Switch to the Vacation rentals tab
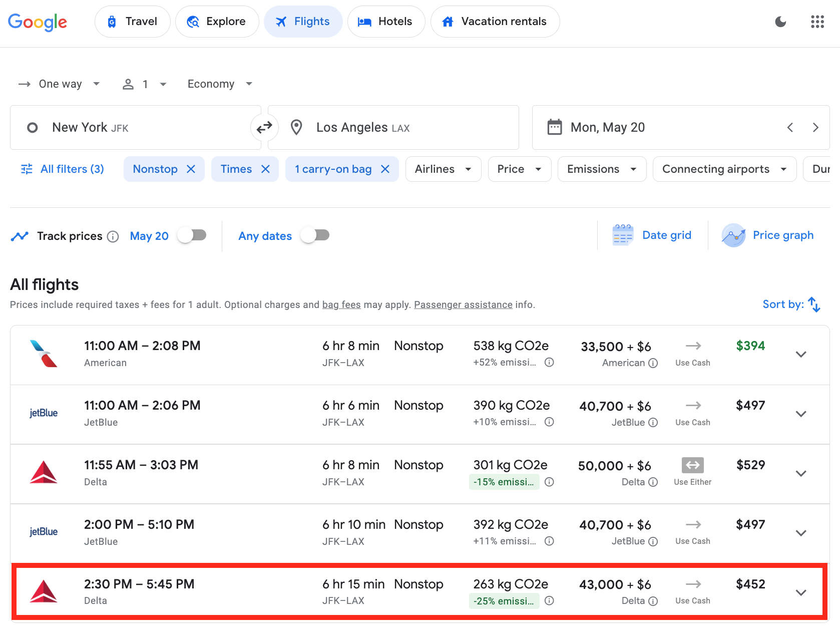The image size is (840, 635). (x=495, y=22)
